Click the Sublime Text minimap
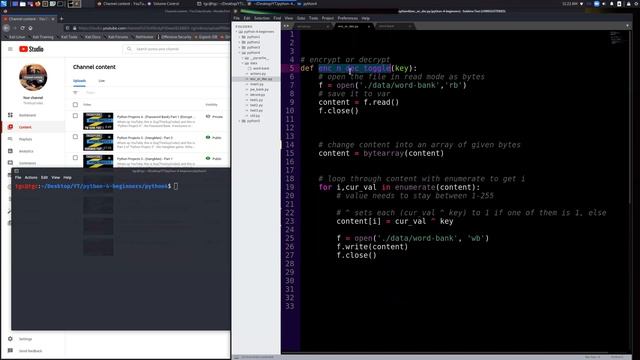 point(616,38)
